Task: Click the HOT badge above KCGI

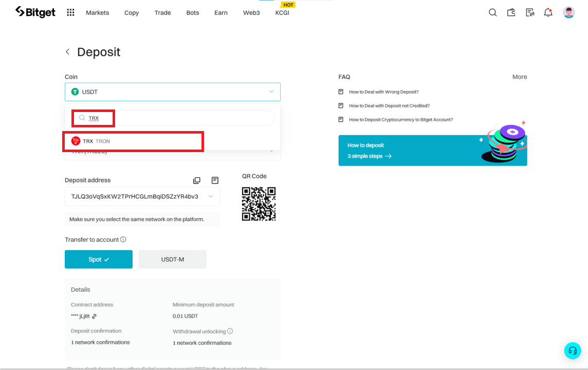Action: pos(288,5)
